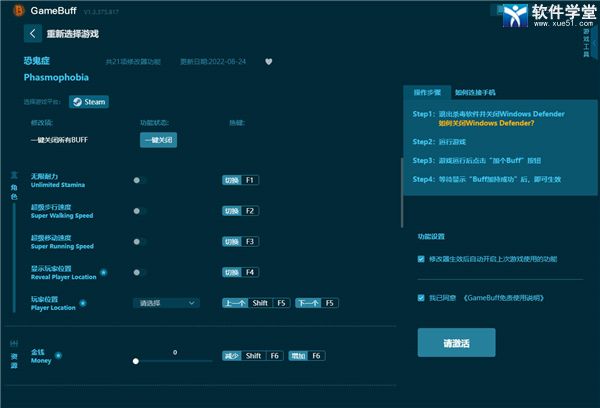Click the info icon beside Player Location label
Image resolution: width=600 pixels, height=408 pixels.
pos(82,302)
